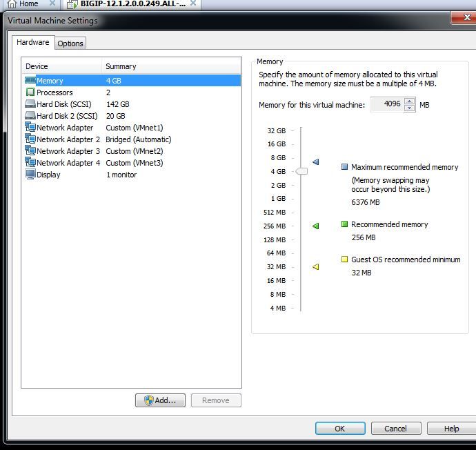Screen dimensions: 476x450
Task: Switch to the Options tab
Action: [70, 43]
